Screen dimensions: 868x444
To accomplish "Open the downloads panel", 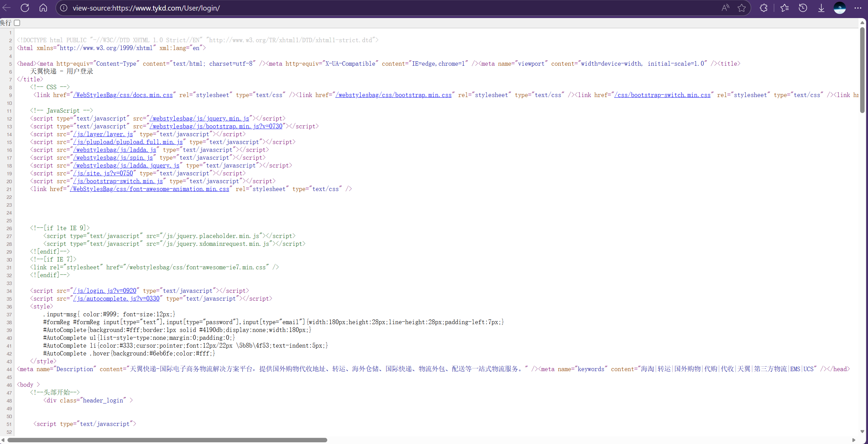I will (821, 8).
